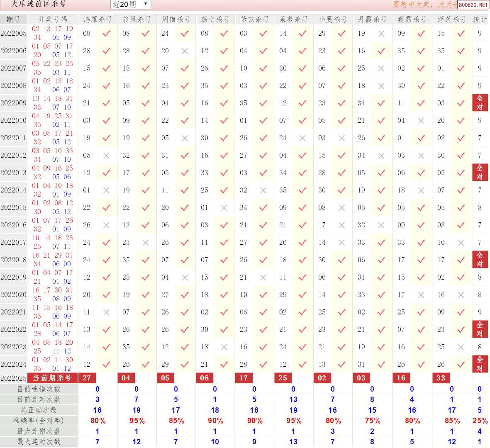The image size is (490, 448).
Task: Click the red check for 小旻杀号 in row 2022022
Action: coord(341,330)
